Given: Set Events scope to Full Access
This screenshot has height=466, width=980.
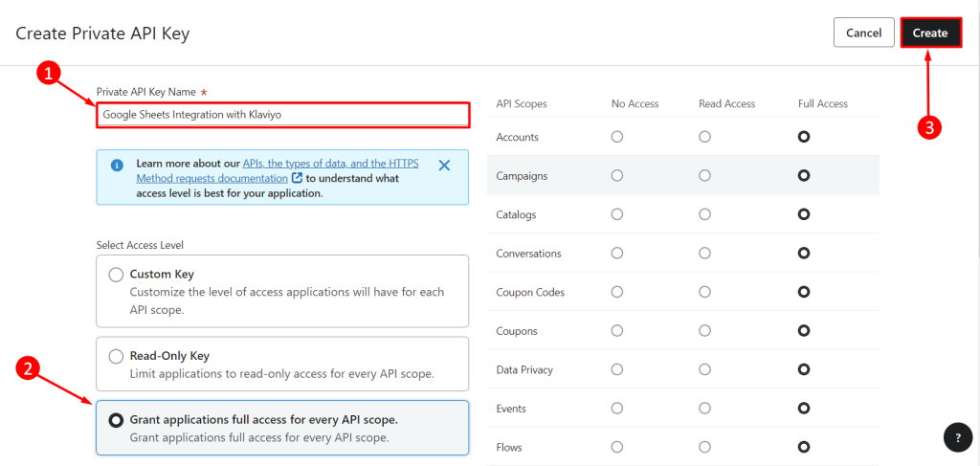Looking at the screenshot, I should coord(804,408).
